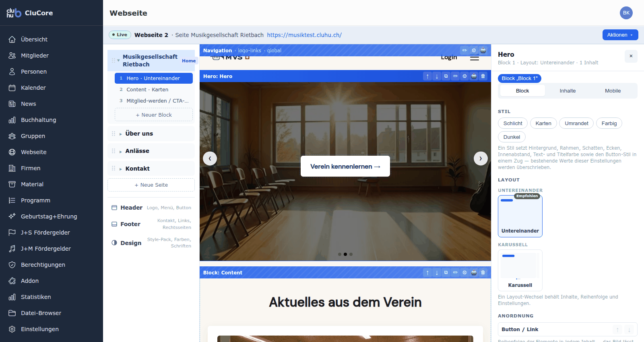
Task: Select the Umrandet style option
Action: click(576, 124)
